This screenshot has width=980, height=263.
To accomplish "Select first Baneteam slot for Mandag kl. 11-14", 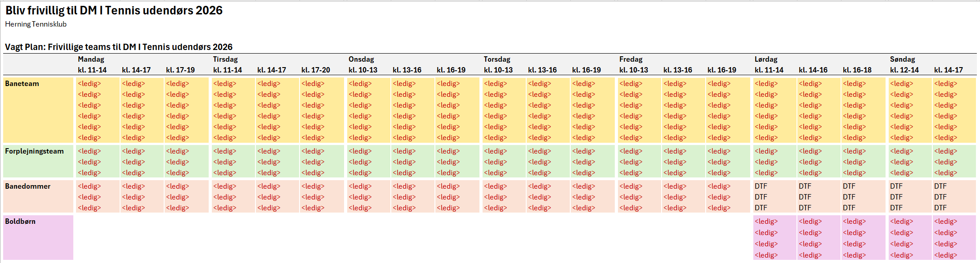I will click(x=89, y=84).
